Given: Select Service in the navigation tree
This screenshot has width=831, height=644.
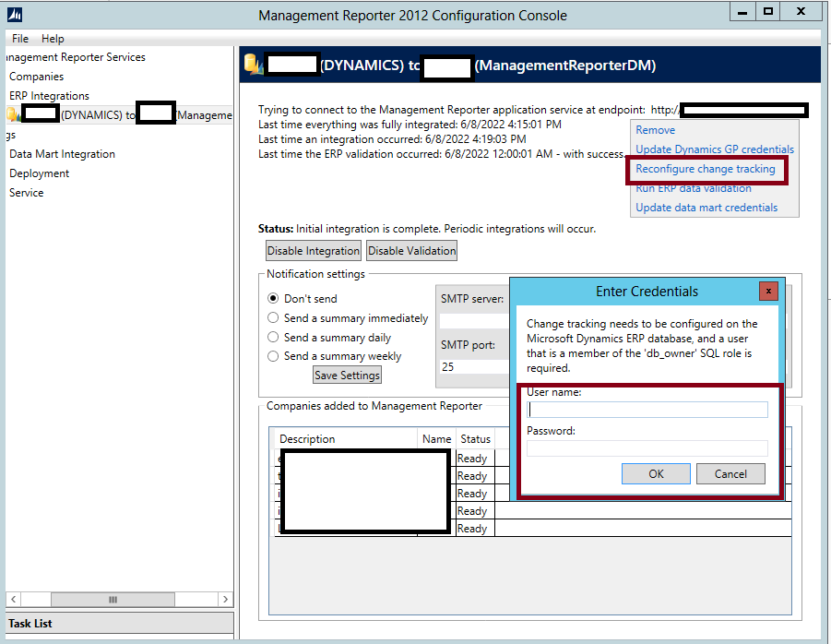Looking at the screenshot, I should 26,193.
